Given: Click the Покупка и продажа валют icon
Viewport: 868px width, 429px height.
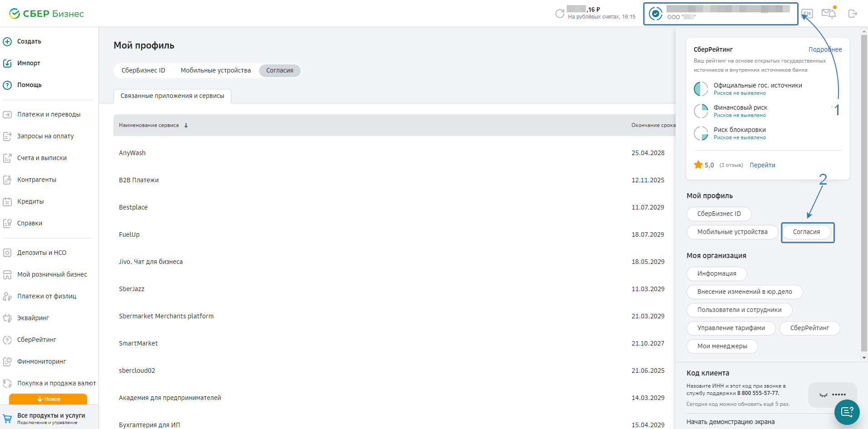Looking at the screenshot, I should tap(7, 384).
